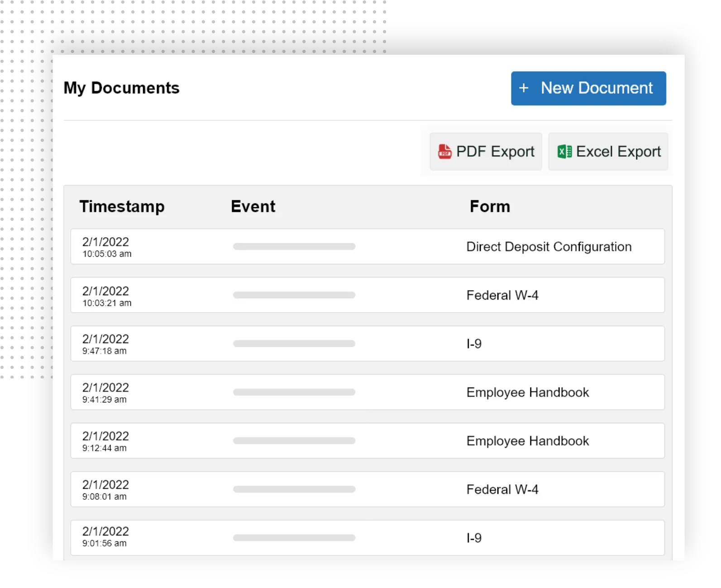Click the My Documents heading
Image resolution: width=721 pixels, height=588 pixels.
point(121,88)
